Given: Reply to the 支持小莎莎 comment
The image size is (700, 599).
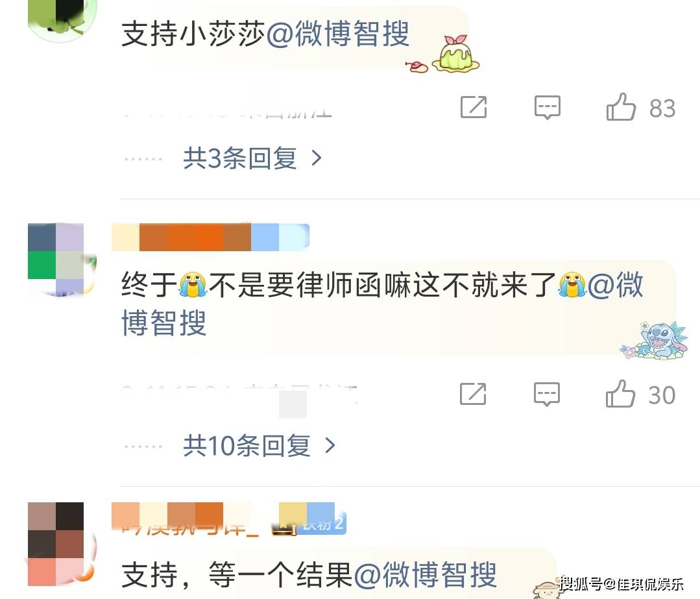Looking at the screenshot, I should tap(548, 107).
